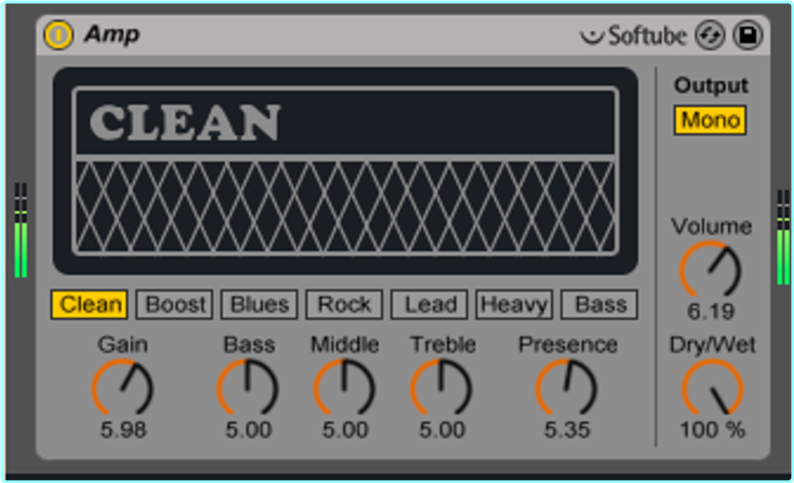Select the Lead amp type

point(429,305)
